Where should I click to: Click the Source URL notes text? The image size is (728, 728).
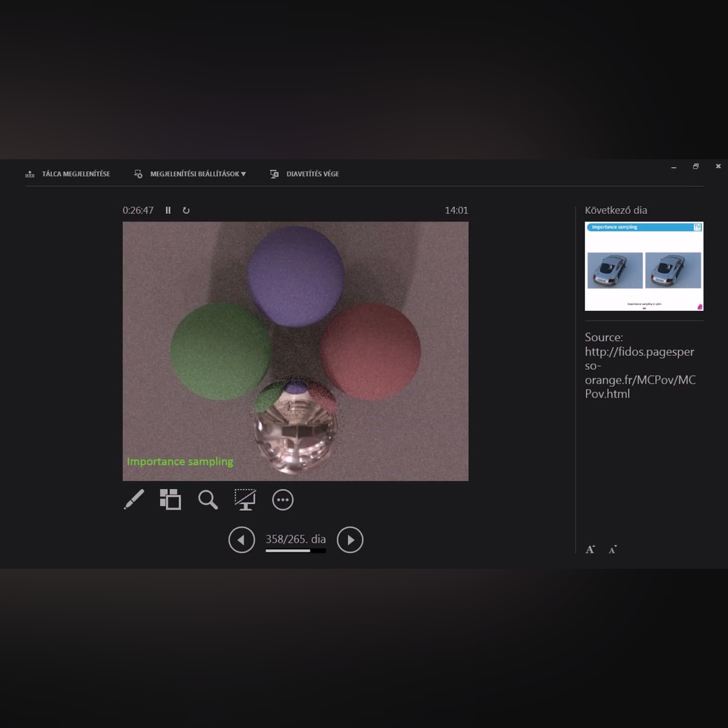click(640, 365)
